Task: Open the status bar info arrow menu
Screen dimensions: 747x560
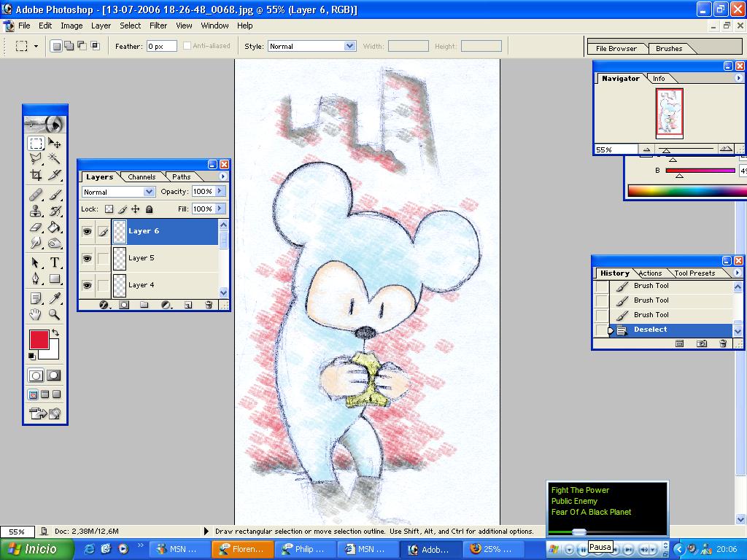Action: point(206,531)
